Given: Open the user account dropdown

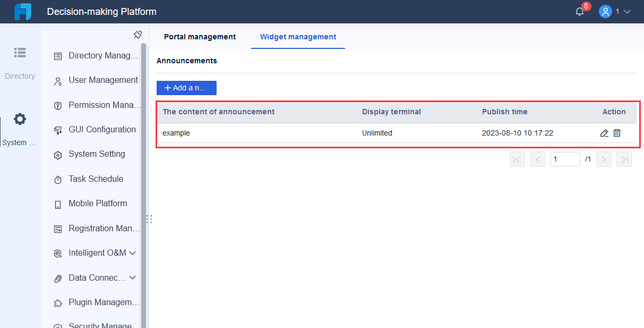Looking at the screenshot, I should coord(616,11).
